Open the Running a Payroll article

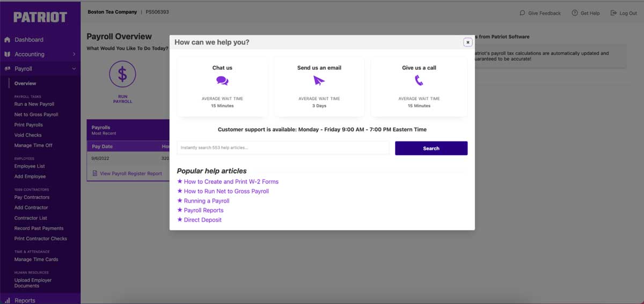pos(207,201)
